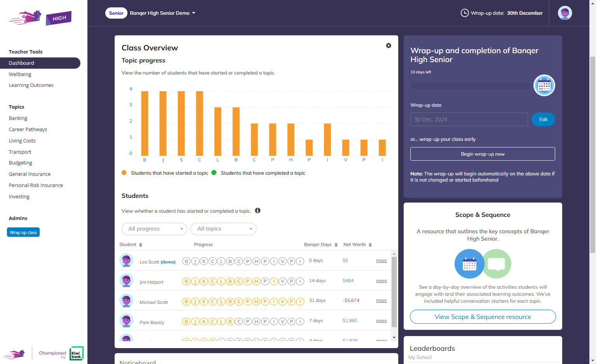Click the Banqer High logo
The width and height of the screenshot is (596, 364).
40,17
